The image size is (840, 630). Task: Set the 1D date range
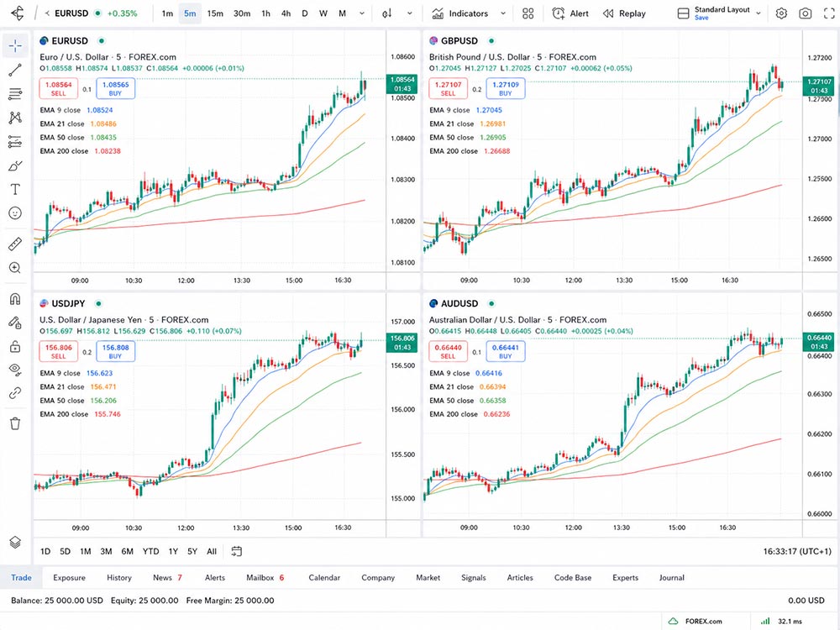coord(45,551)
